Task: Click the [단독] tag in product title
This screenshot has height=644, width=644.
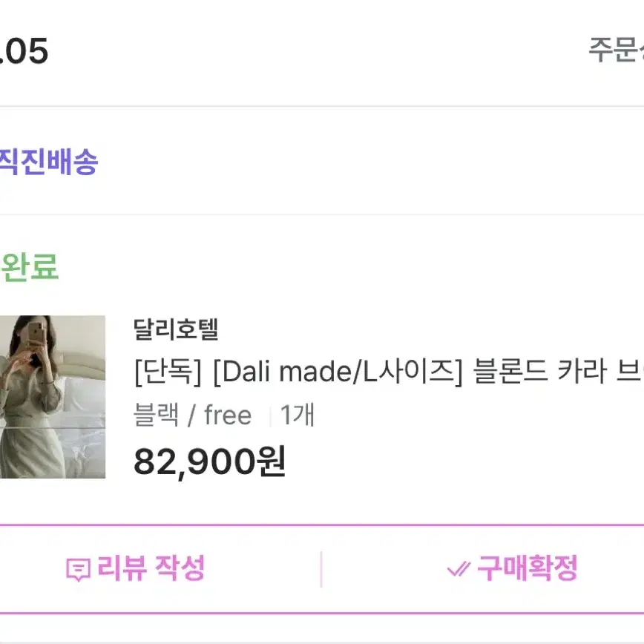Action: click(168, 372)
